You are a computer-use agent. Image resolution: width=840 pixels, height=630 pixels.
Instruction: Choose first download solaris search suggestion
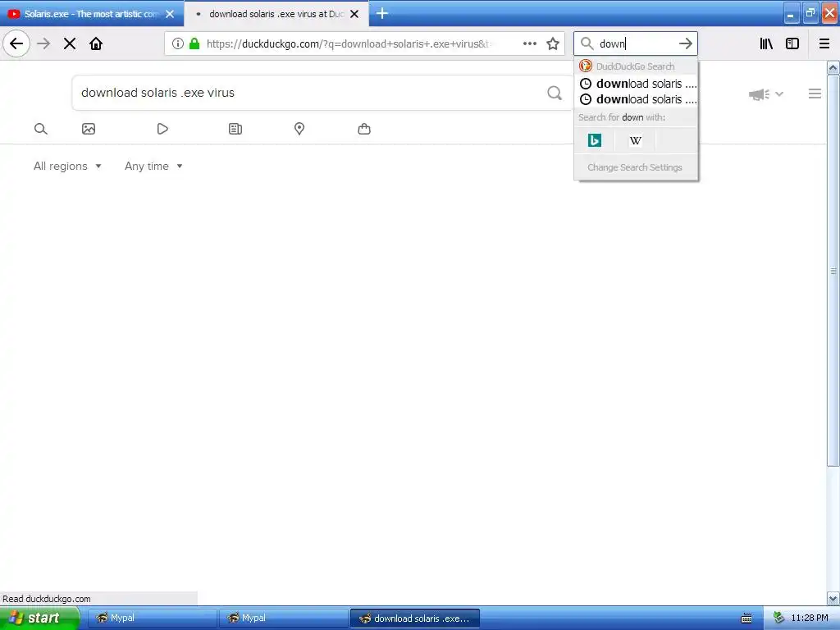[637, 84]
